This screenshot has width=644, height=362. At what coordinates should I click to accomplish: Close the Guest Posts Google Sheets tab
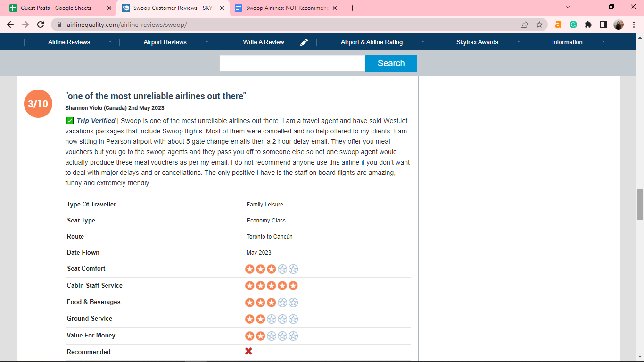[x=109, y=8]
